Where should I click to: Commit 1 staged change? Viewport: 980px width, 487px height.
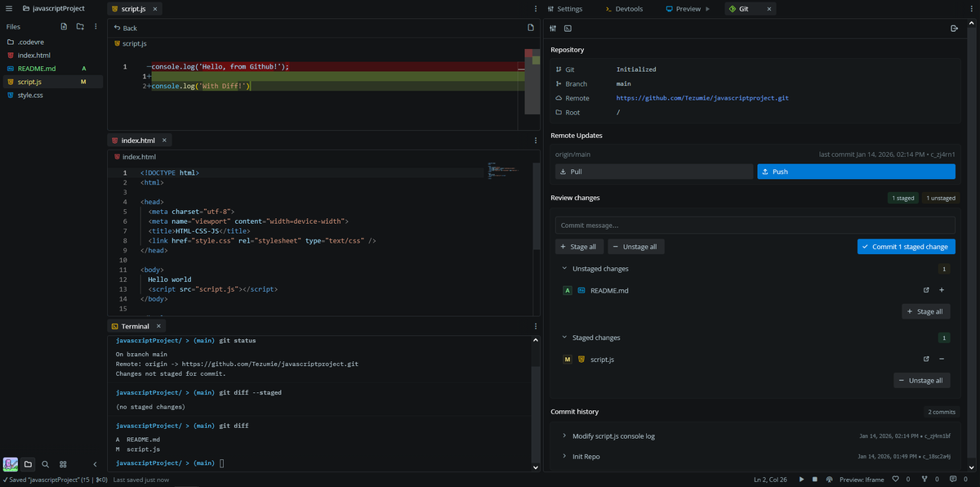click(x=906, y=247)
